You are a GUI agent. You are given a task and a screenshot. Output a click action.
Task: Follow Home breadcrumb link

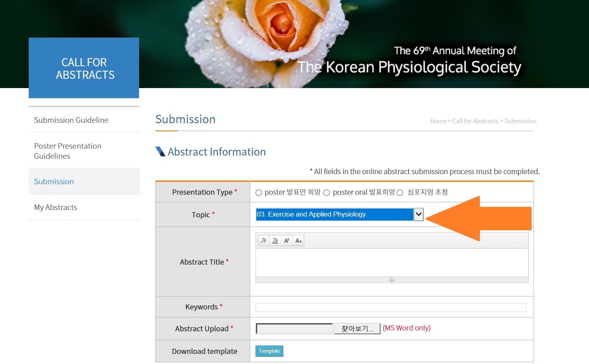pos(438,121)
